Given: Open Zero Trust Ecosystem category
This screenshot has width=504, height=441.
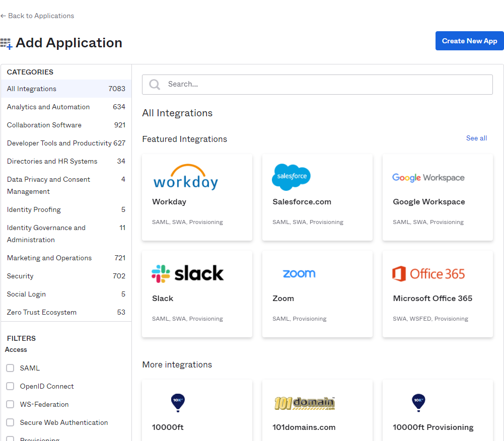Looking at the screenshot, I should (x=66, y=312).
